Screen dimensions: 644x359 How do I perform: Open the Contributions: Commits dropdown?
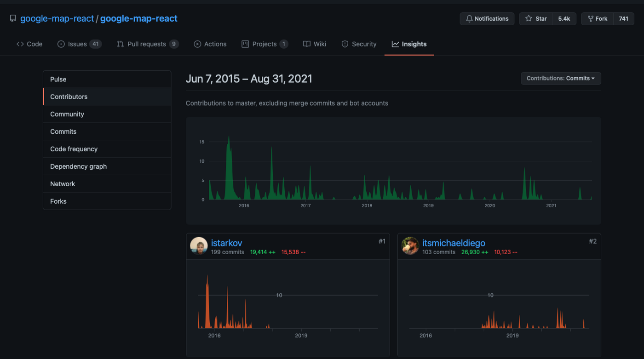coord(561,79)
